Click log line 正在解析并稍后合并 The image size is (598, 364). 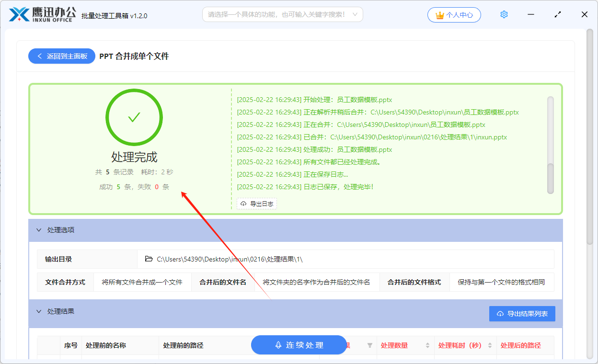tap(378, 112)
